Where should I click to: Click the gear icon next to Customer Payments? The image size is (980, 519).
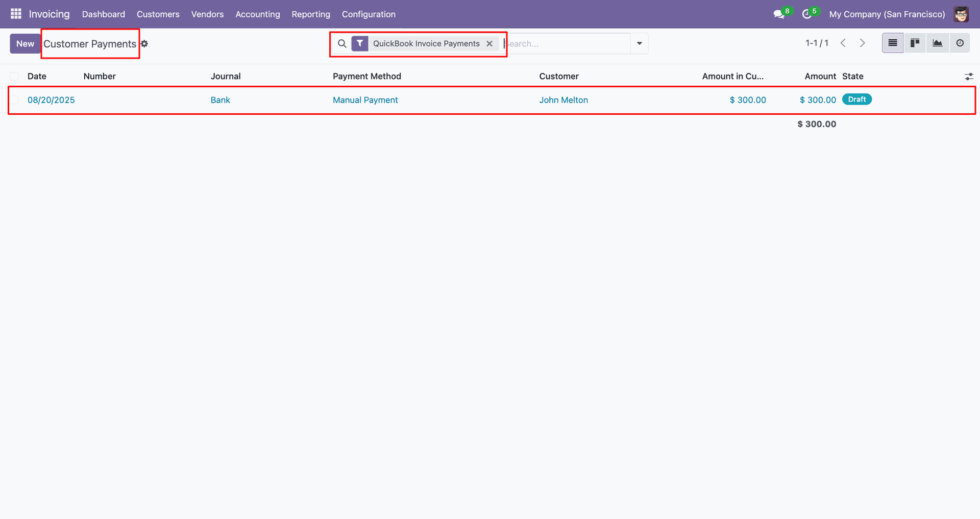pyautogui.click(x=144, y=44)
